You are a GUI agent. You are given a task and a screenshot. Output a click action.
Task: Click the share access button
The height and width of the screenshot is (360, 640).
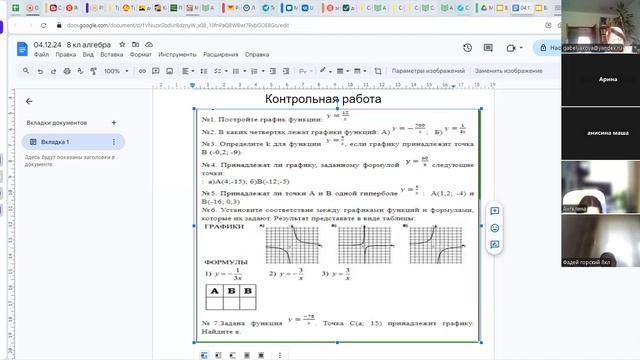click(x=548, y=48)
